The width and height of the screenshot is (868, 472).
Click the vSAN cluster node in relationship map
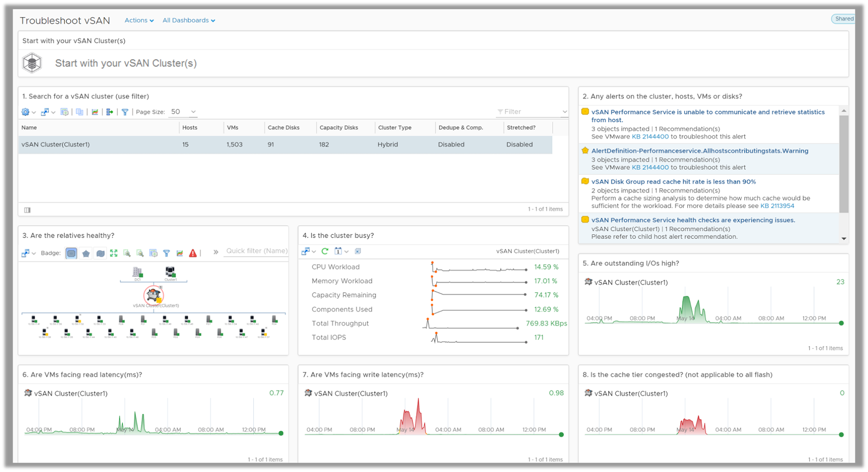pos(154,295)
